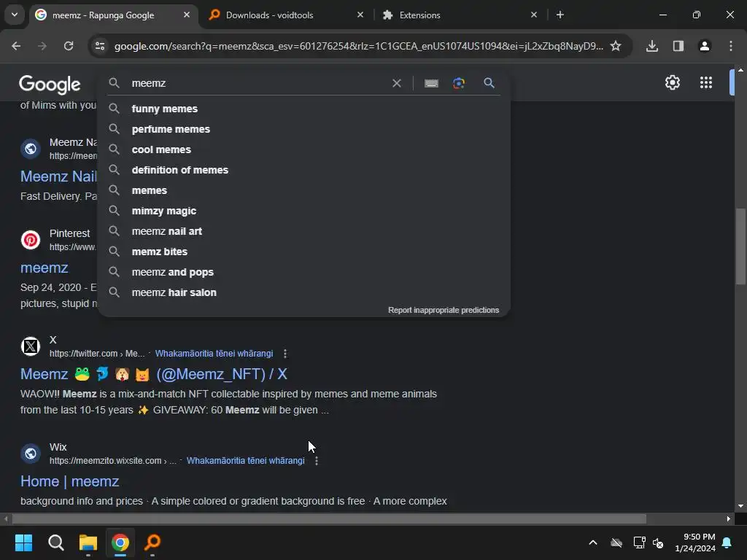Open Windows taskbar search
Image resolution: width=747 pixels, height=560 pixels.
55,542
